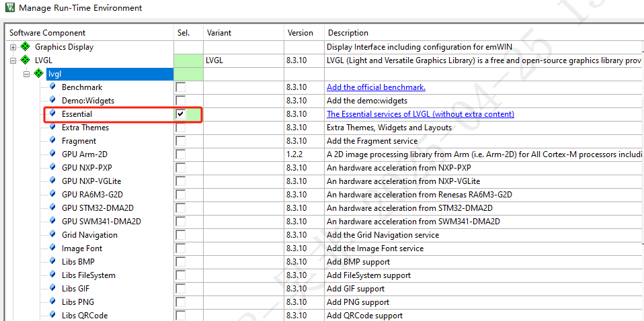Viewport: 644px width, 321px height.
Task: Click the Image Font component gem icon
Action: [x=52, y=248]
